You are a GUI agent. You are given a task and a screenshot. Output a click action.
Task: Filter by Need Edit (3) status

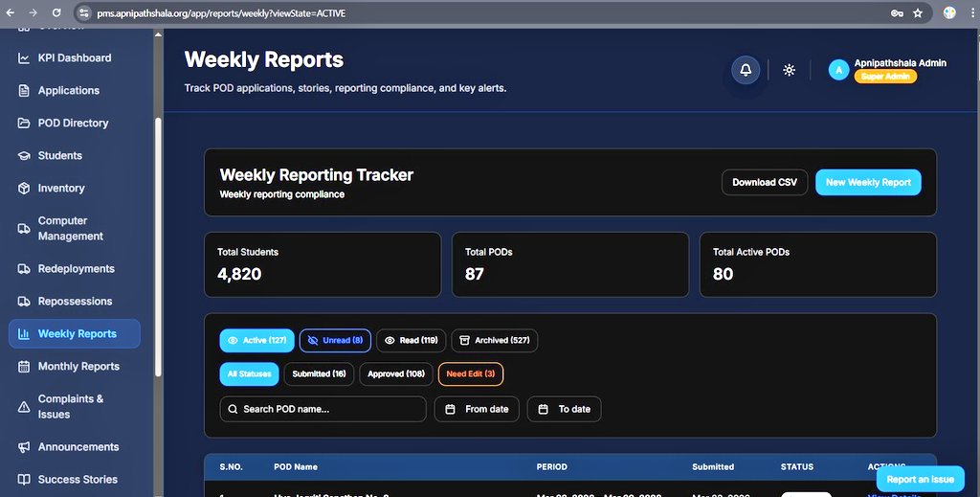[471, 373]
